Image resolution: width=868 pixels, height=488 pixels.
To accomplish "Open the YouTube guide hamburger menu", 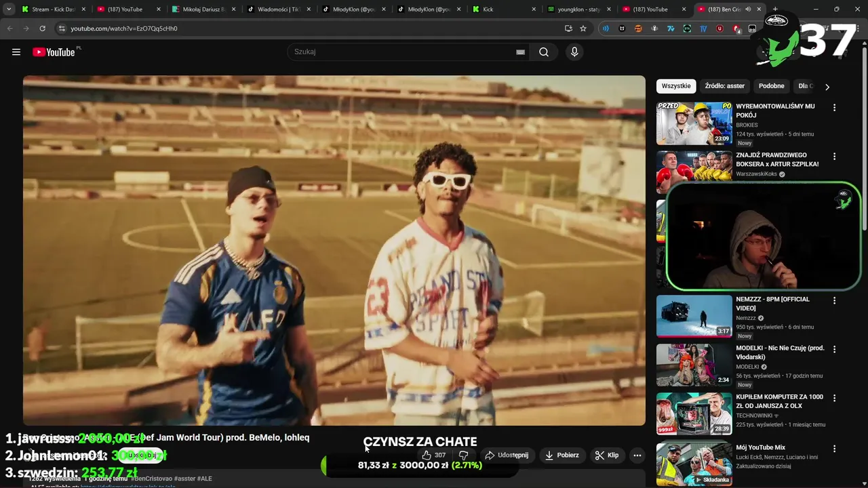I will pyautogui.click(x=16, y=52).
